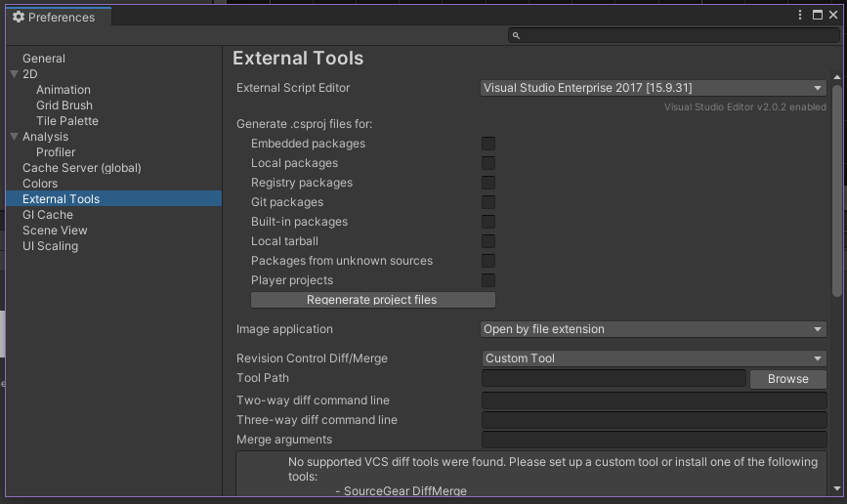This screenshot has height=504, width=847.
Task: Check the Player projects option
Action: (488, 280)
